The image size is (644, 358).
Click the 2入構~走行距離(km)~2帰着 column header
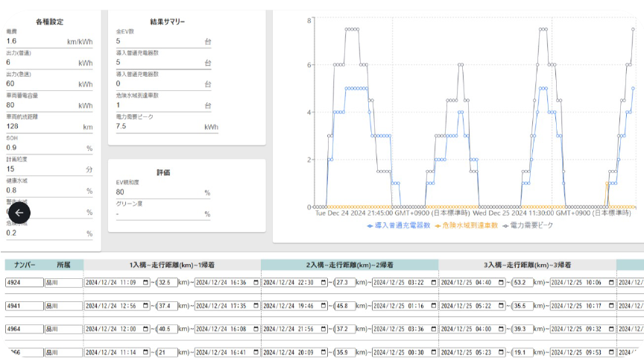[x=350, y=265]
